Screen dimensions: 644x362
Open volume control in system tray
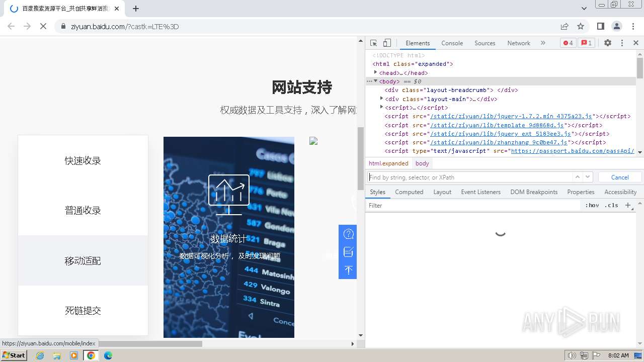(572, 355)
